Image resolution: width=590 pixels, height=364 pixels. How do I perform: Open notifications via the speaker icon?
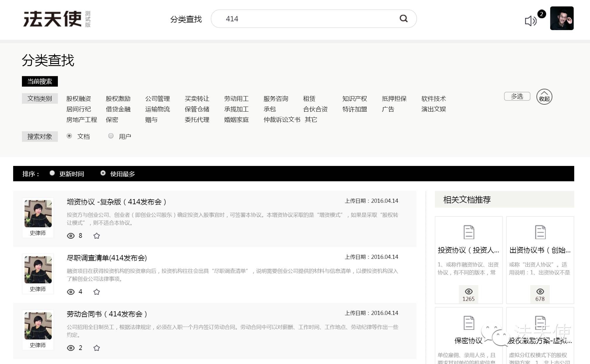coord(530,21)
